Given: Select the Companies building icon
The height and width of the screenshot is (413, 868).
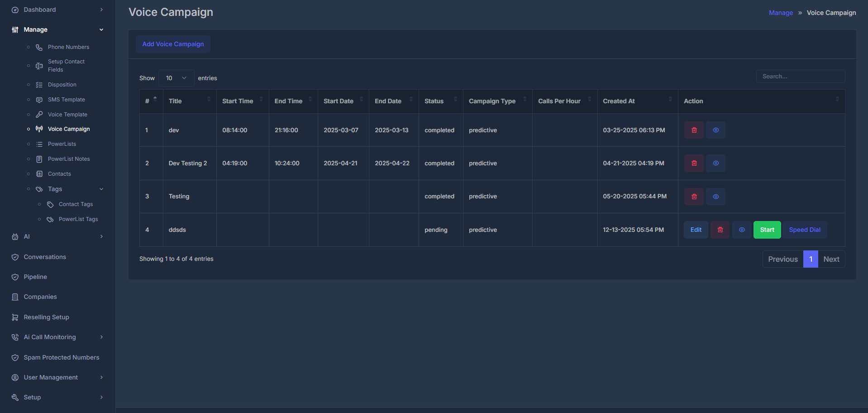Looking at the screenshot, I should coord(15,297).
